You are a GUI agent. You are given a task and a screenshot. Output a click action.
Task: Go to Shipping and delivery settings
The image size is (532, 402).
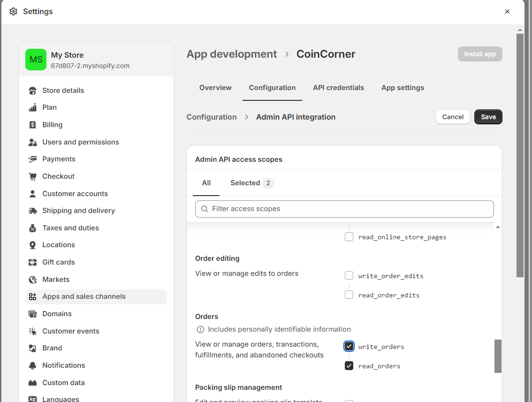click(x=96, y=211)
